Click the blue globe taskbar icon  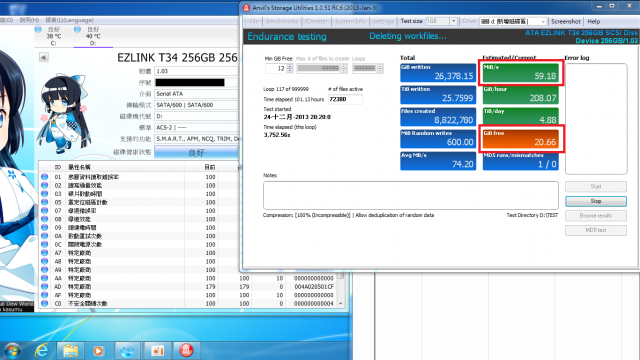tap(127, 351)
